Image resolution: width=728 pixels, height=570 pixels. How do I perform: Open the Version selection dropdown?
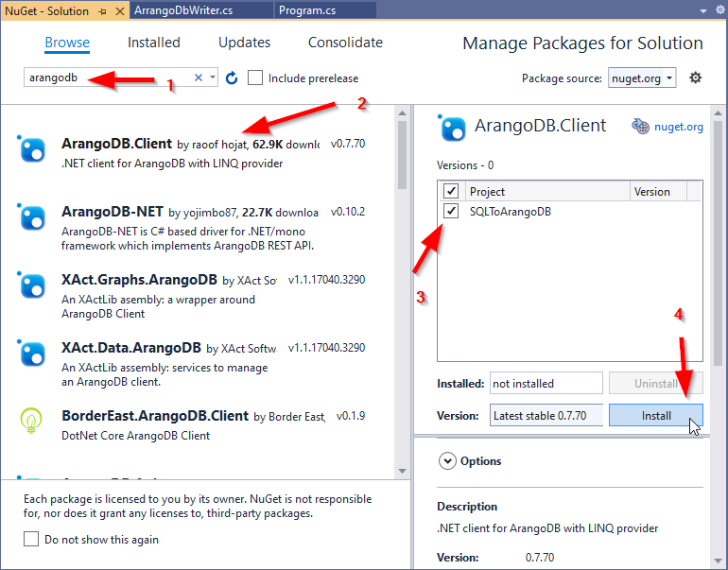546,415
